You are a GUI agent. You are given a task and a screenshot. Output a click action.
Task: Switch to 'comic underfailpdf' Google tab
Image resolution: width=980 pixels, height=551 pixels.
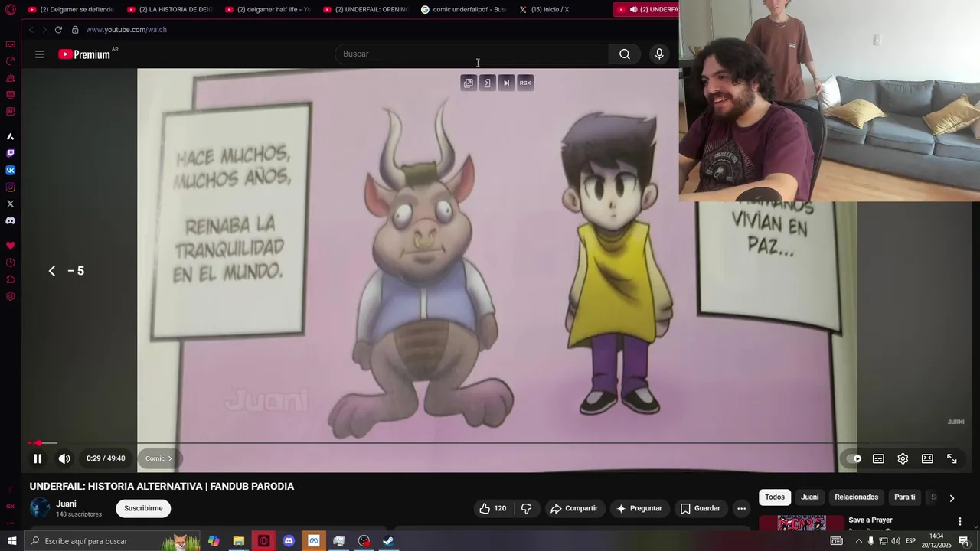click(464, 10)
